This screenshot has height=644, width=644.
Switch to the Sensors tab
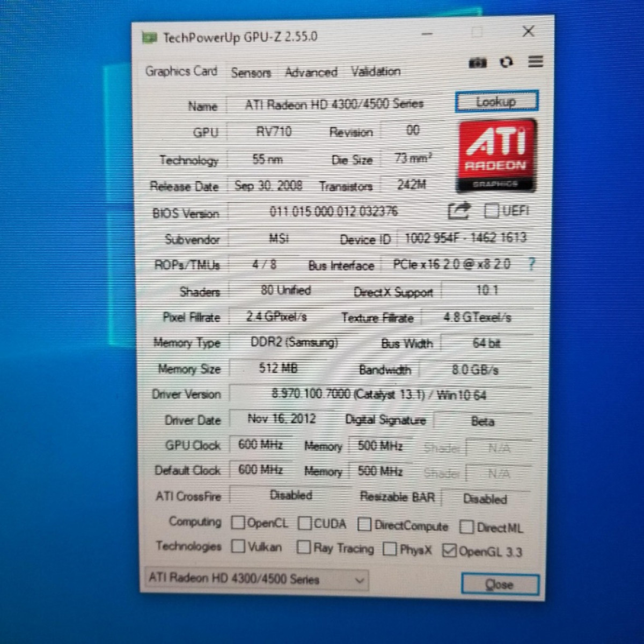click(251, 72)
